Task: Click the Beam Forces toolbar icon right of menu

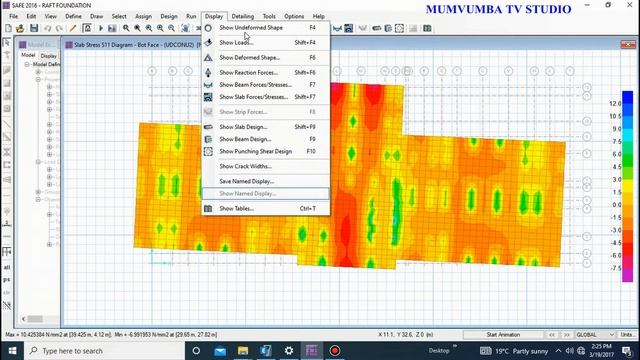Action: pos(337,28)
